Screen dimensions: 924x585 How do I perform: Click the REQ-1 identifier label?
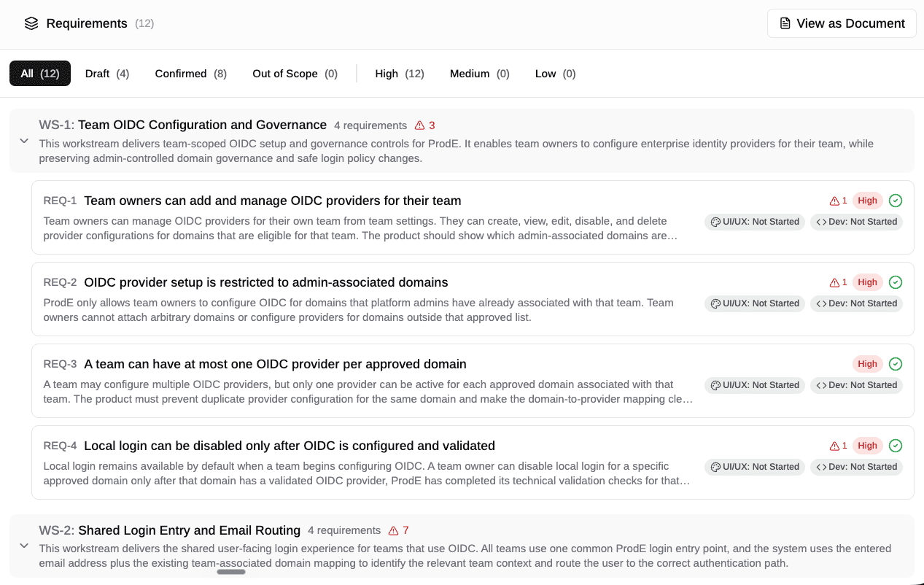60,201
